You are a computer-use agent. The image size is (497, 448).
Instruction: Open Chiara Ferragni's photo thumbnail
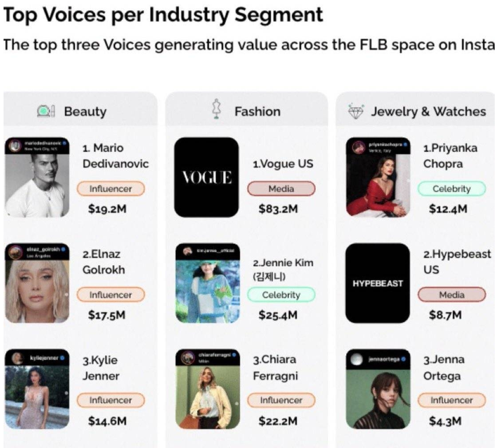(x=208, y=389)
